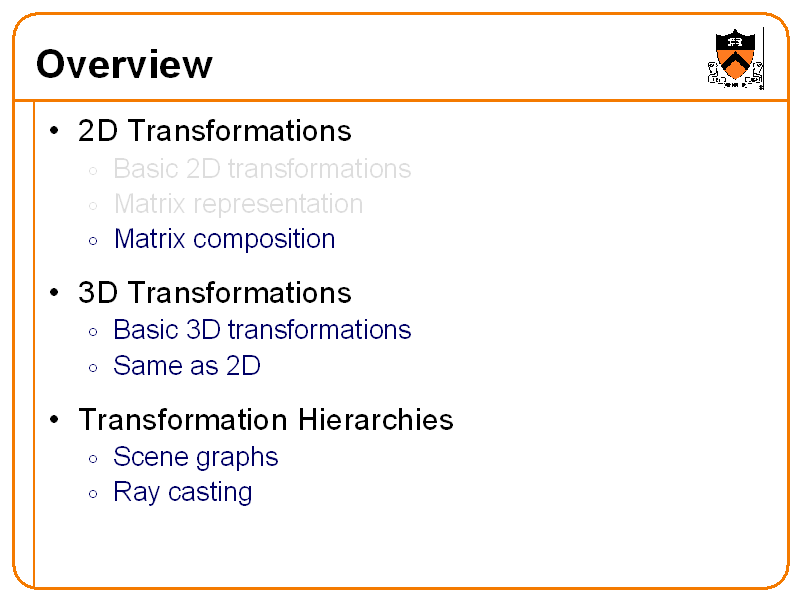Image resolution: width=800 pixels, height=600 pixels.
Task: Select the Ray casting item
Action: tap(182, 492)
